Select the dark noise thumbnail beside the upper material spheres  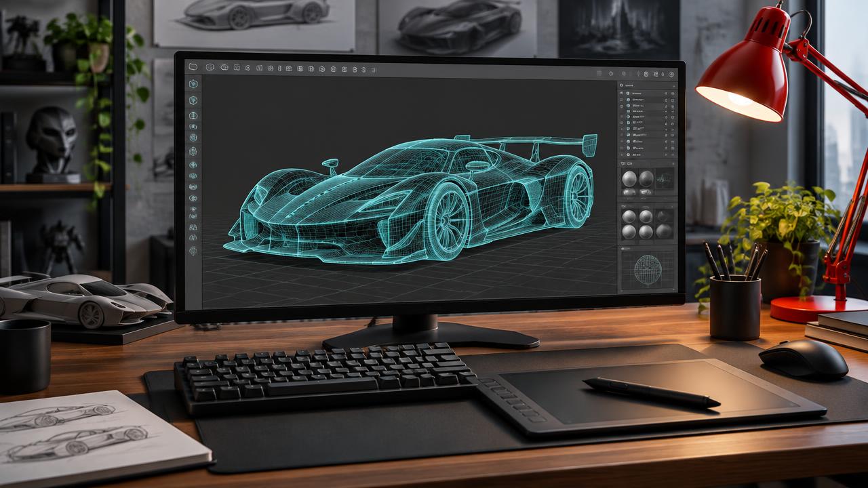664,180
